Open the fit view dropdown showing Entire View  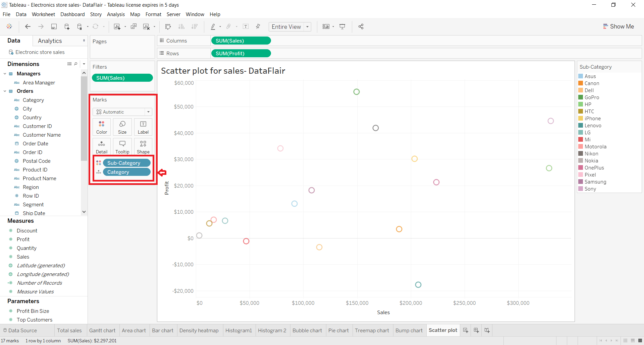pos(307,26)
